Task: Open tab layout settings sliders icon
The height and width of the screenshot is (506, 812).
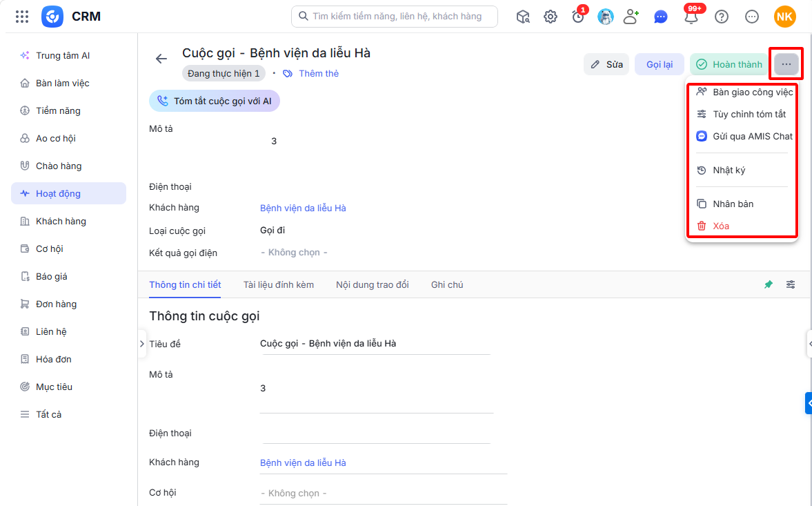Action: [790, 284]
